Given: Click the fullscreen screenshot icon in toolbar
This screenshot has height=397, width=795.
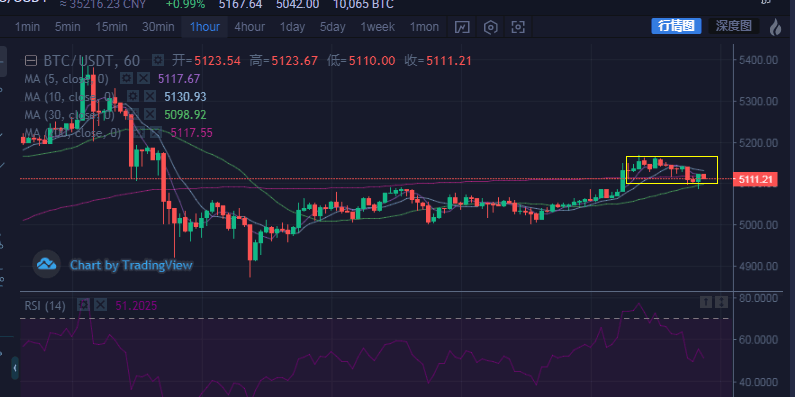Looking at the screenshot, I should (x=518, y=27).
